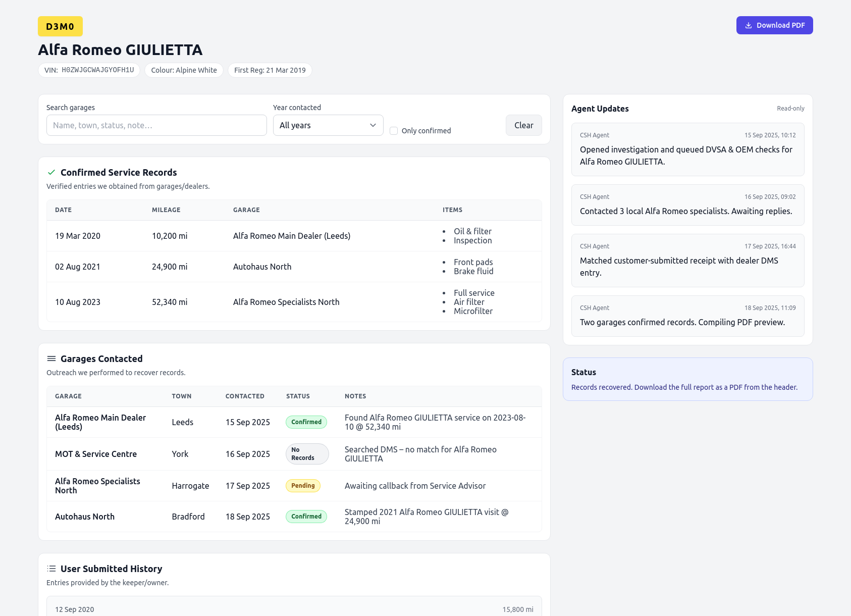
Task: Click the download icon in Download PDF button
Action: pos(749,25)
